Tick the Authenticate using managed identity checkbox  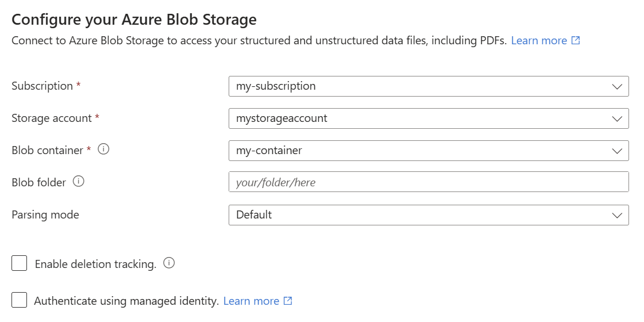coord(20,300)
